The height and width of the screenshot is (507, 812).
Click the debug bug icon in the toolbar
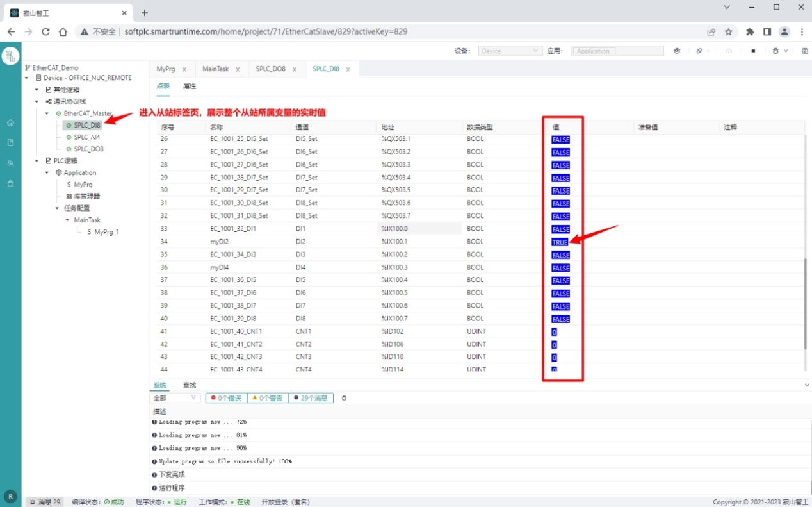click(x=775, y=51)
